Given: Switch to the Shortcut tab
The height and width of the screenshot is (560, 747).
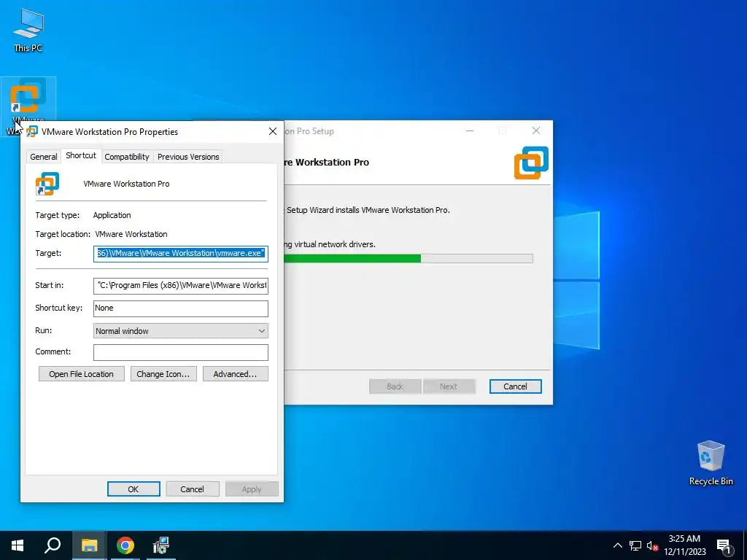Looking at the screenshot, I should (x=81, y=156).
